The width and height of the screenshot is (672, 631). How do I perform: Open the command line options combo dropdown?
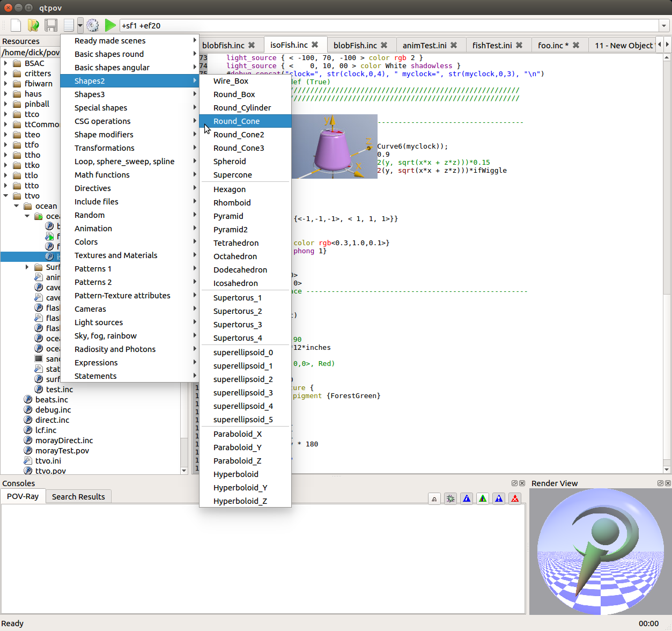(x=664, y=25)
